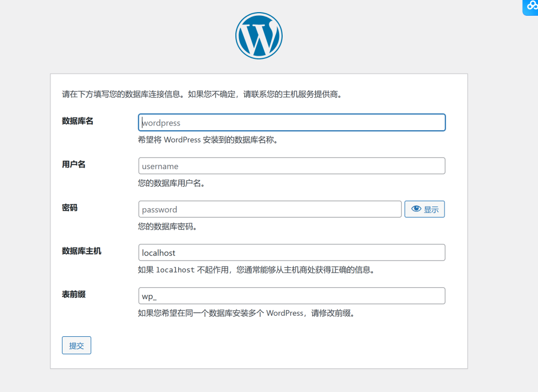This screenshot has width=538, height=392.
Task: Click the WordPress logo
Action: [259, 36]
